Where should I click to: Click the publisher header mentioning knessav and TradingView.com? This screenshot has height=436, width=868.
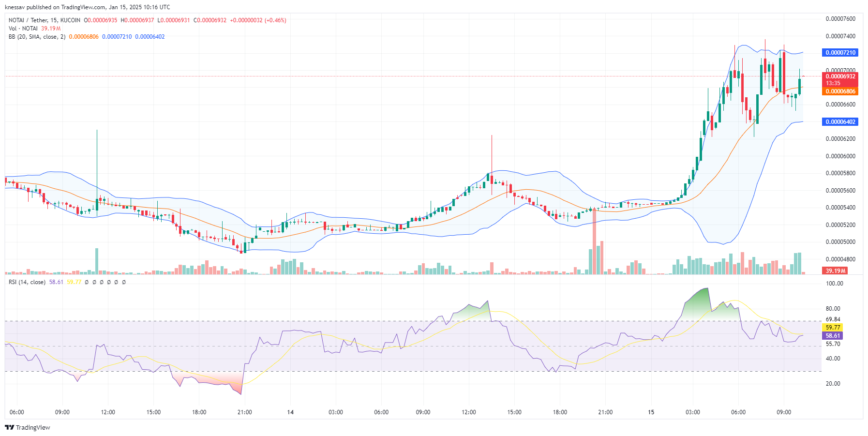click(87, 7)
